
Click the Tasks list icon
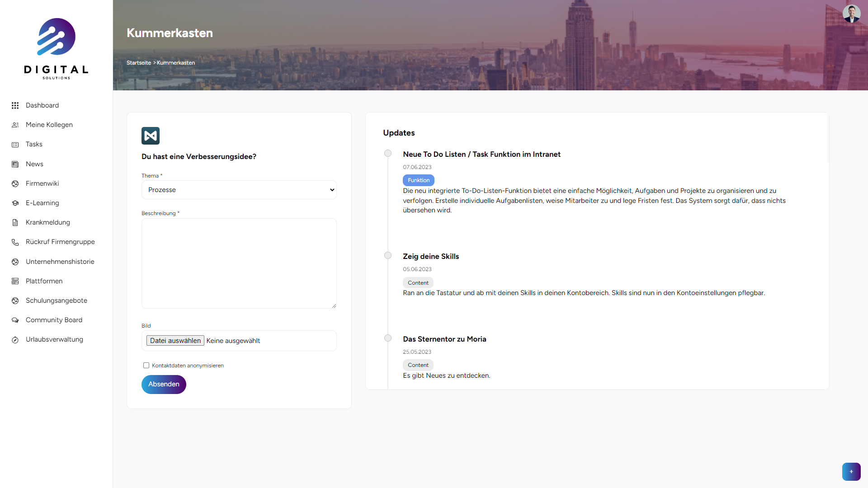coord(15,145)
